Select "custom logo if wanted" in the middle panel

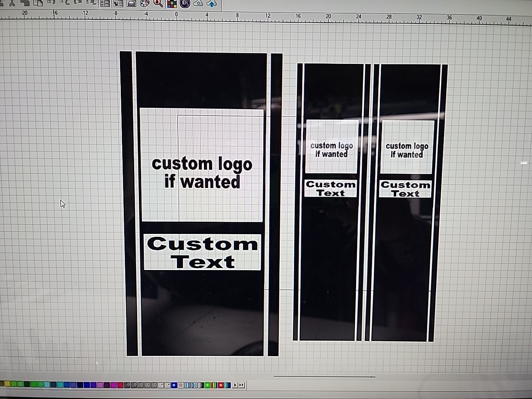click(x=331, y=150)
